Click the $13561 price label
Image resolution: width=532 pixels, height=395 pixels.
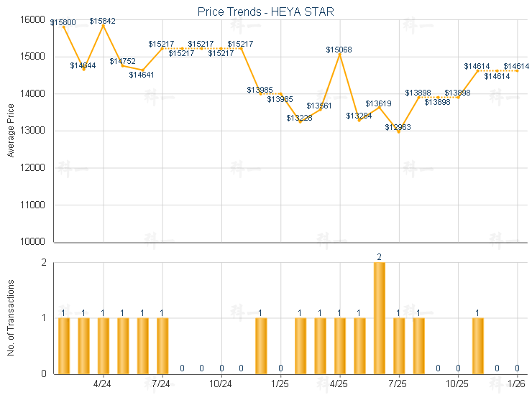point(319,106)
